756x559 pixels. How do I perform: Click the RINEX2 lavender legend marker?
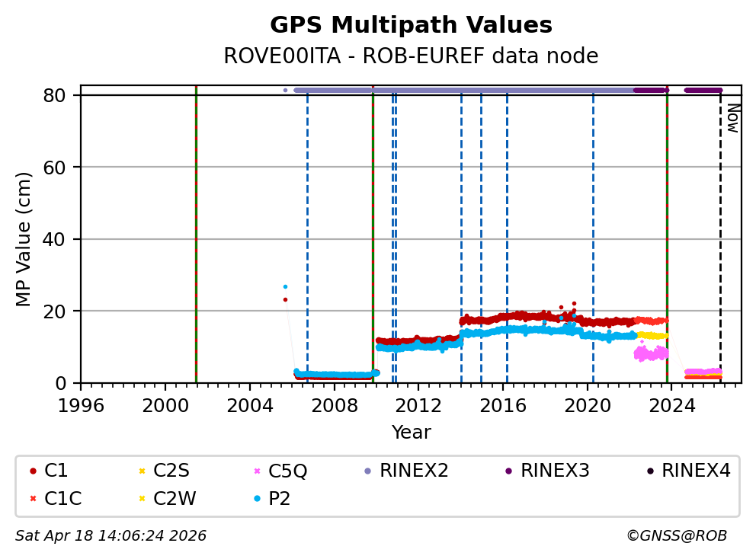(x=368, y=471)
